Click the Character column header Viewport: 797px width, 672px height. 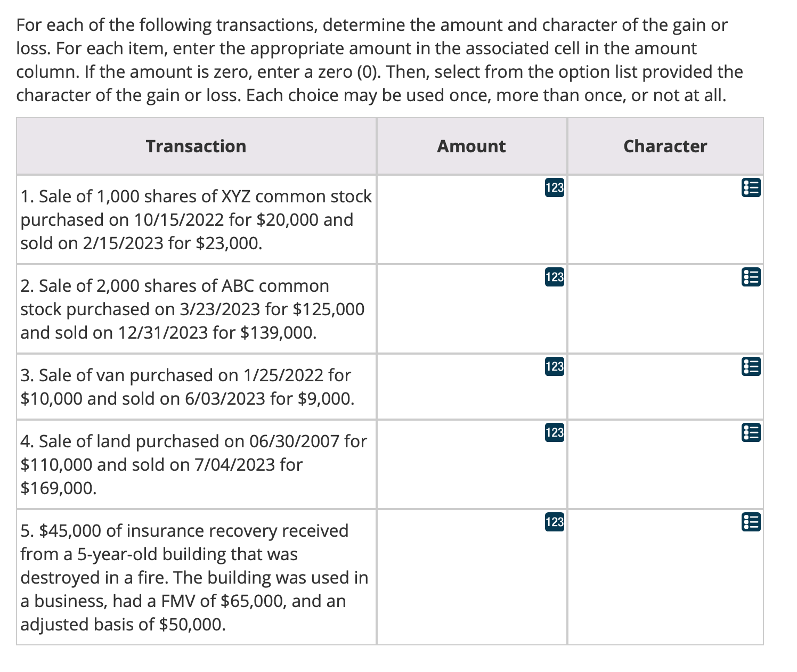point(665,145)
